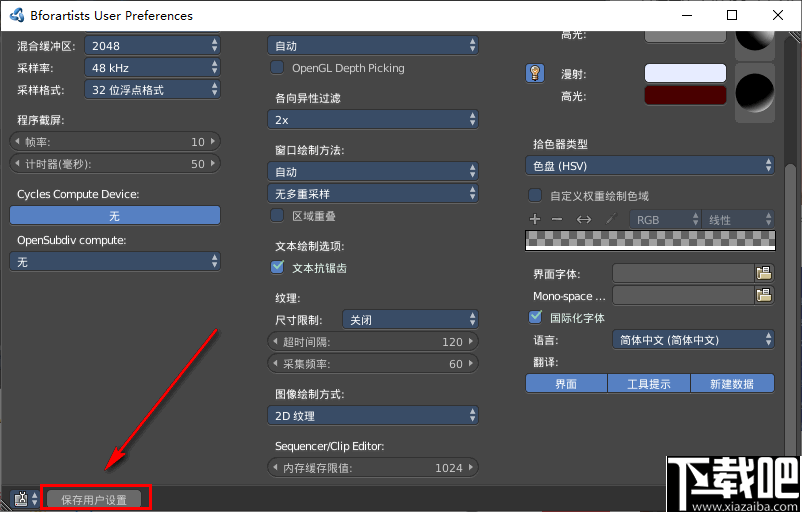Uncheck 国际化字体 checkbox

coord(535,317)
